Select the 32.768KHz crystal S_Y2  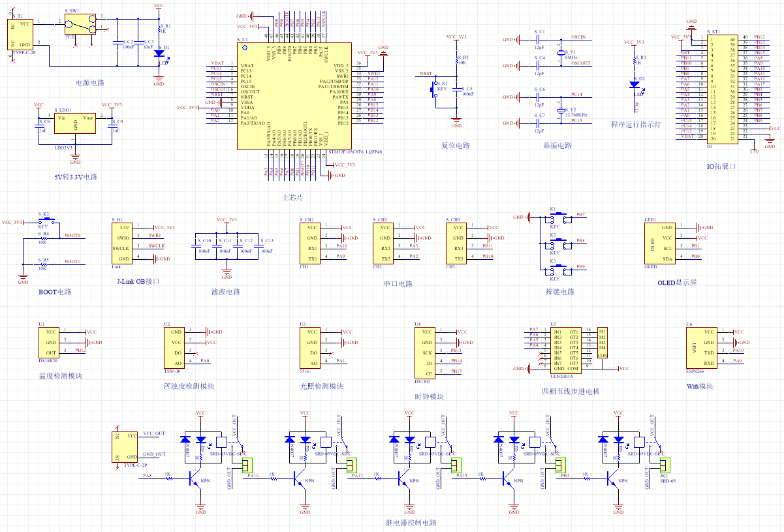(x=560, y=111)
